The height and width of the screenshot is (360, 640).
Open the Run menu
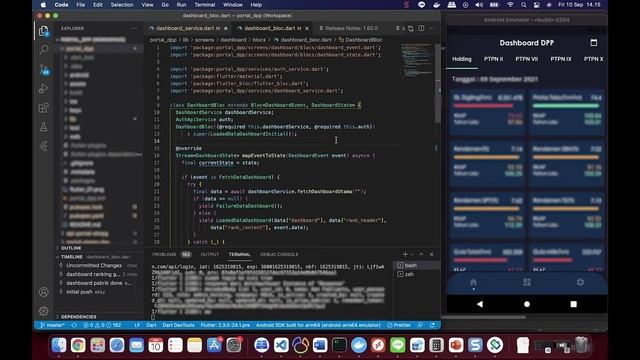point(181,5)
